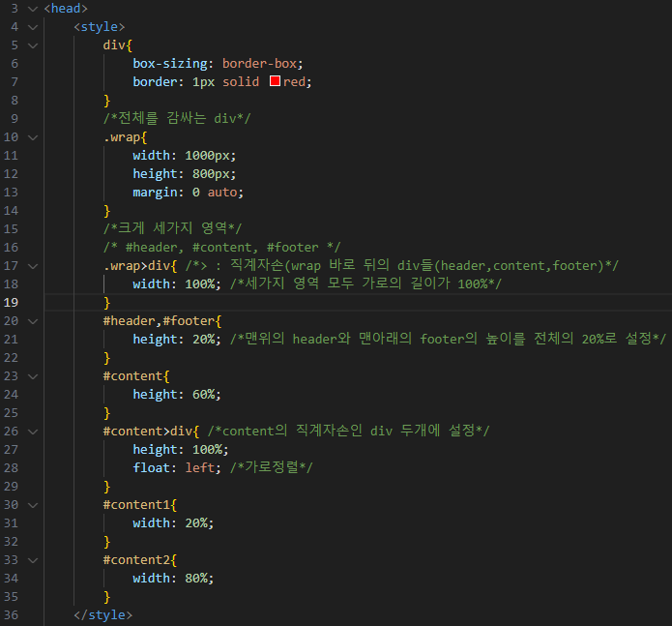Click '100%' height value on line 27

click(208, 449)
